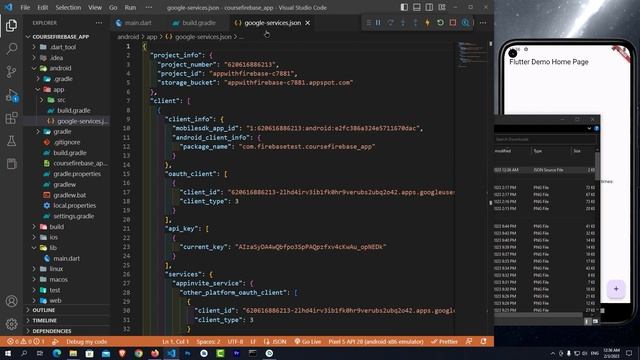The image size is (640, 360).
Task: Open main.dart in the explorer tree
Action: point(67,258)
